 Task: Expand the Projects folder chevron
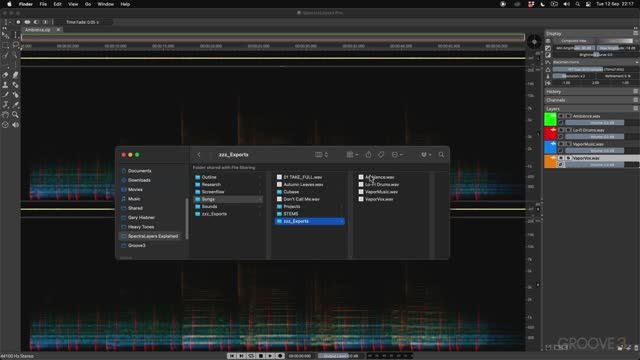(342, 207)
